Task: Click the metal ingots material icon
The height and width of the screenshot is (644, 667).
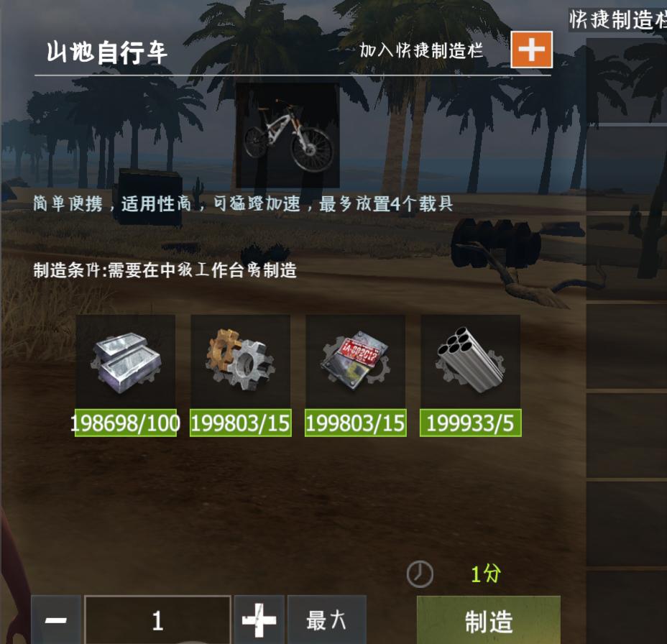Action: pos(126,361)
